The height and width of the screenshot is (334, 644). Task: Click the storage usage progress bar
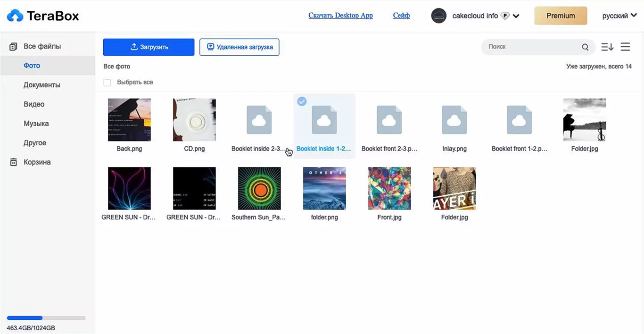click(x=46, y=318)
